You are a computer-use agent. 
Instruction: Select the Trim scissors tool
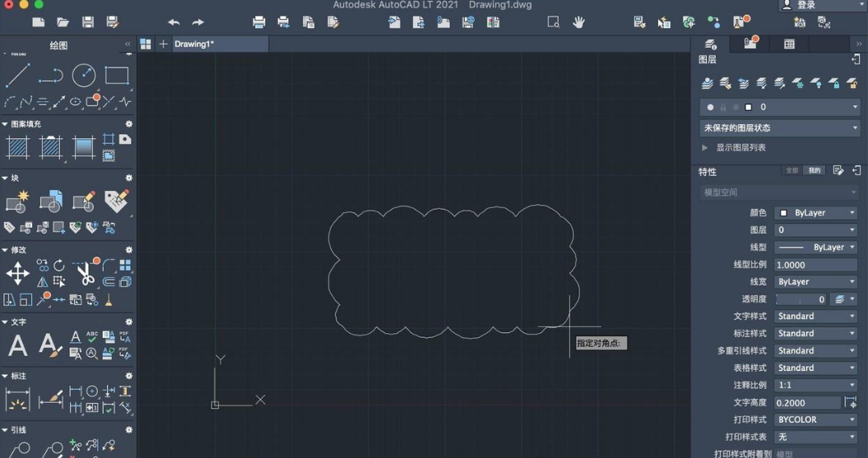click(86, 273)
